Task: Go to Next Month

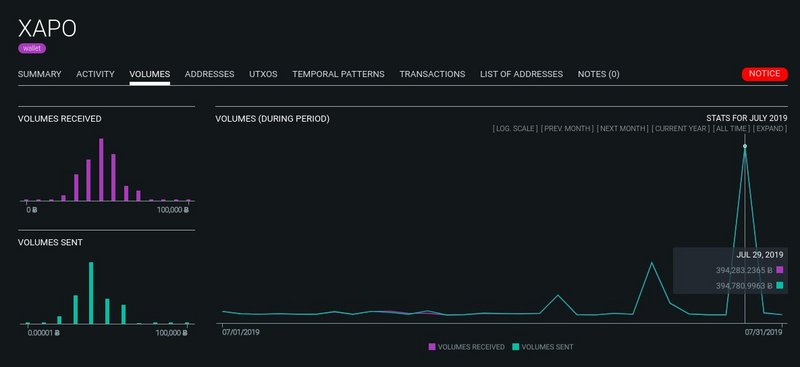Action: coord(622,129)
